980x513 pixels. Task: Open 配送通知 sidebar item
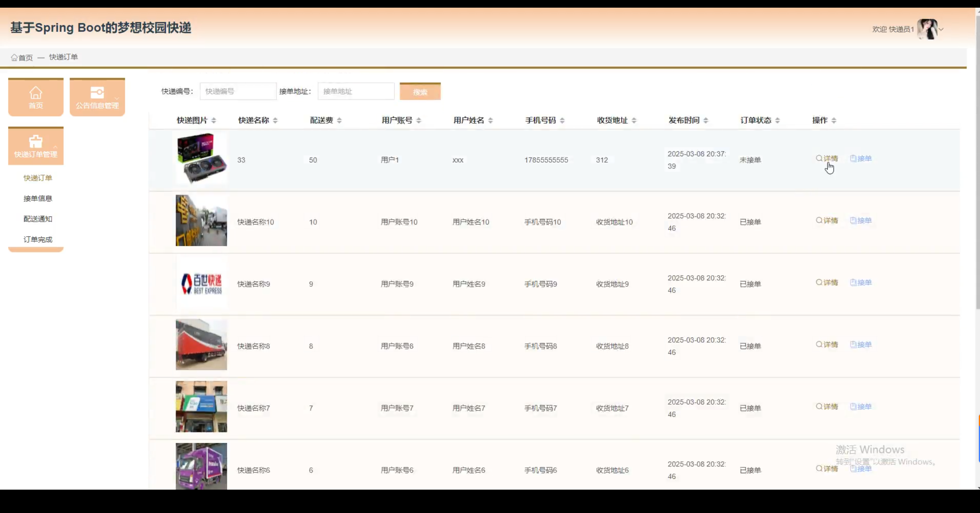tap(38, 219)
